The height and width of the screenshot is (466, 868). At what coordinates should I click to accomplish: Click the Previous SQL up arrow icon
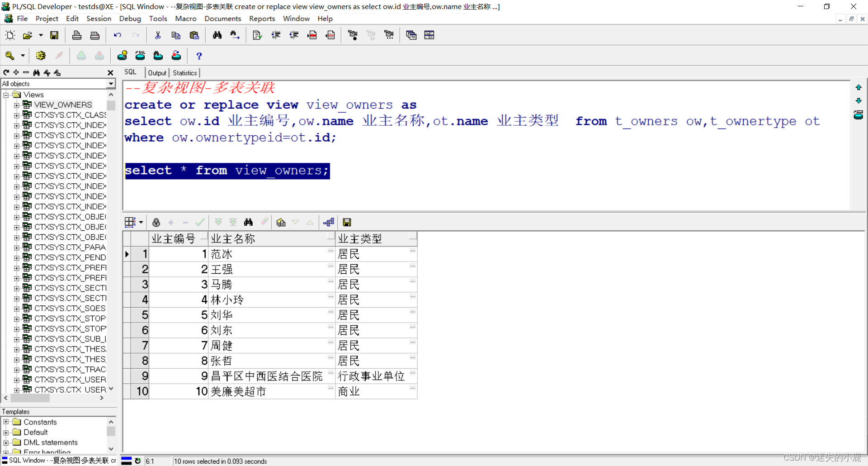click(x=859, y=87)
